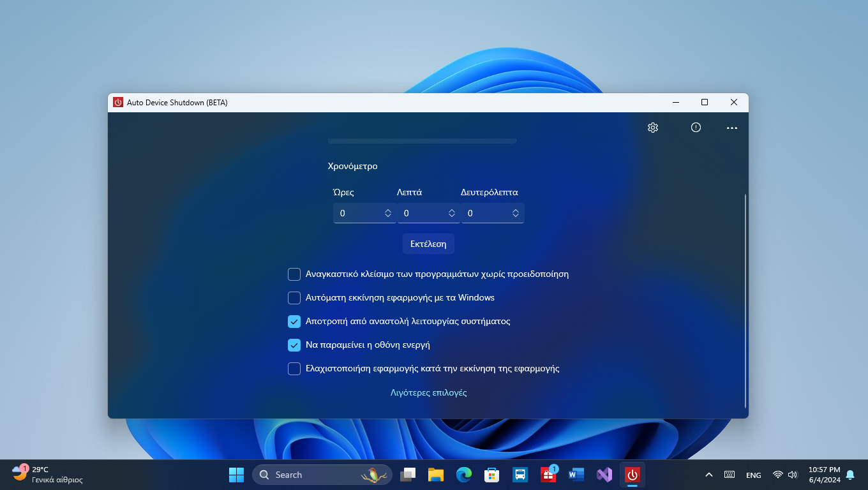Click the 'Λιγότερες επιλογές' link

coord(428,392)
